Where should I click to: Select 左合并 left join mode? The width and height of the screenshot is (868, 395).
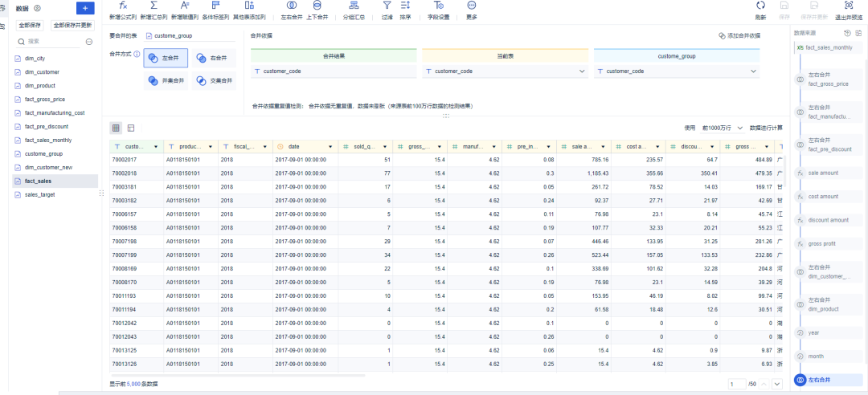(166, 58)
